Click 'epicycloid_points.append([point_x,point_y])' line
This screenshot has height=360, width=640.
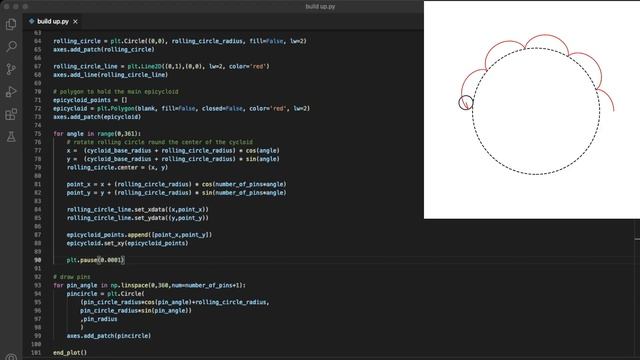coord(139,235)
